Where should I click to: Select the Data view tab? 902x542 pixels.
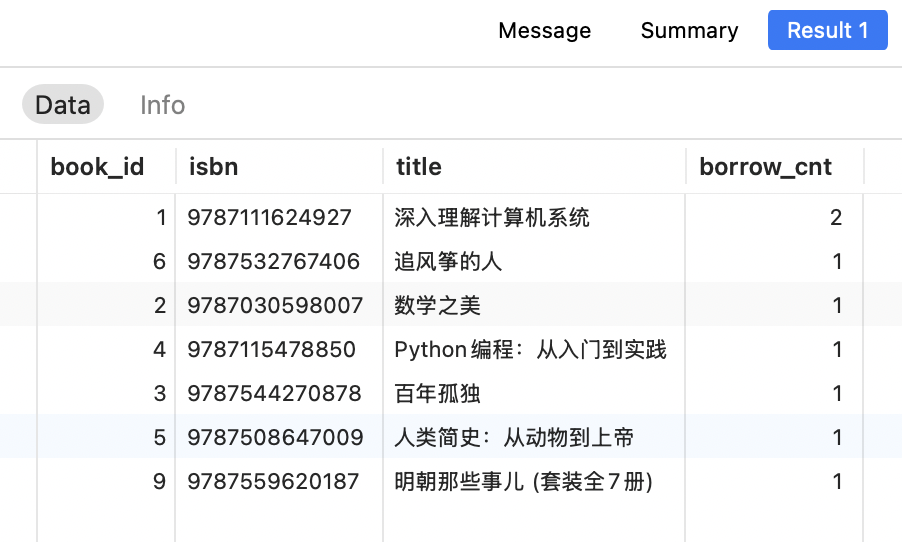[62, 105]
